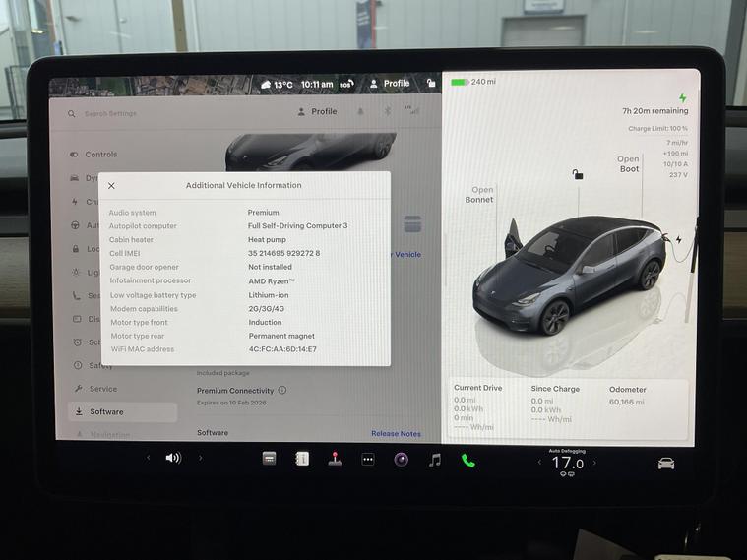Screen dimensions: 747x560
Task: Open the music app in the dock
Action: click(x=435, y=460)
